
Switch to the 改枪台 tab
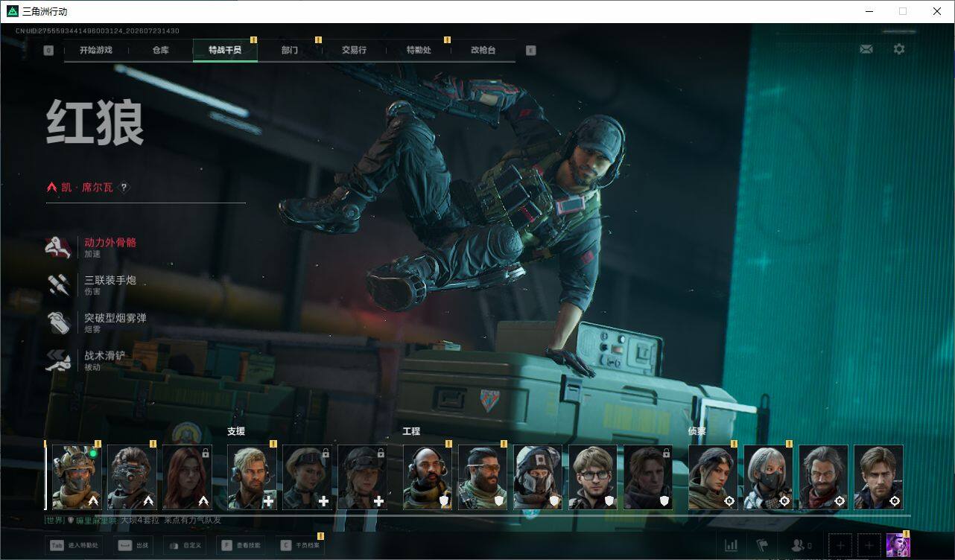click(483, 51)
